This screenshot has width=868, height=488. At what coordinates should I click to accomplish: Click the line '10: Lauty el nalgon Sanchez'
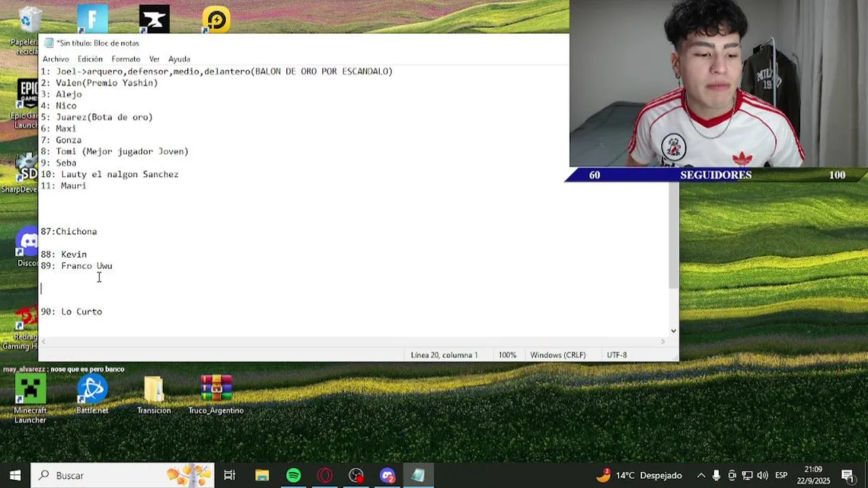[109, 174]
